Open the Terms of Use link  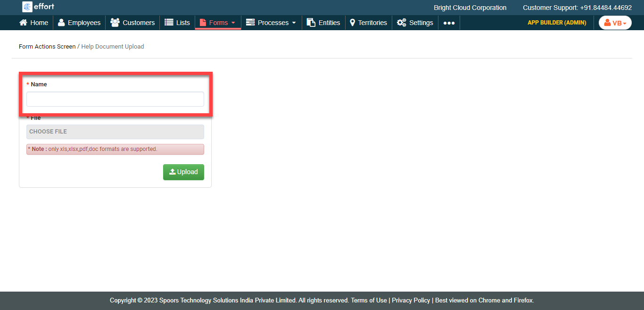click(369, 301)
